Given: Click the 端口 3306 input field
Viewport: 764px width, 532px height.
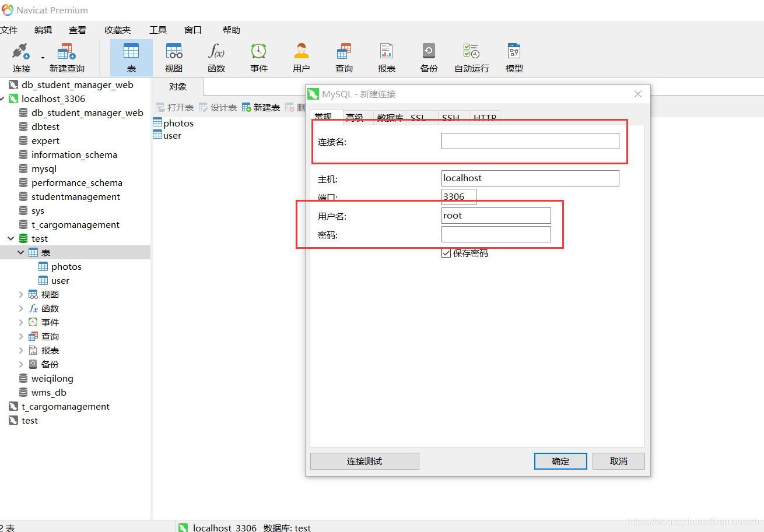Looking at the screenshot, I should tap(459, 197).
